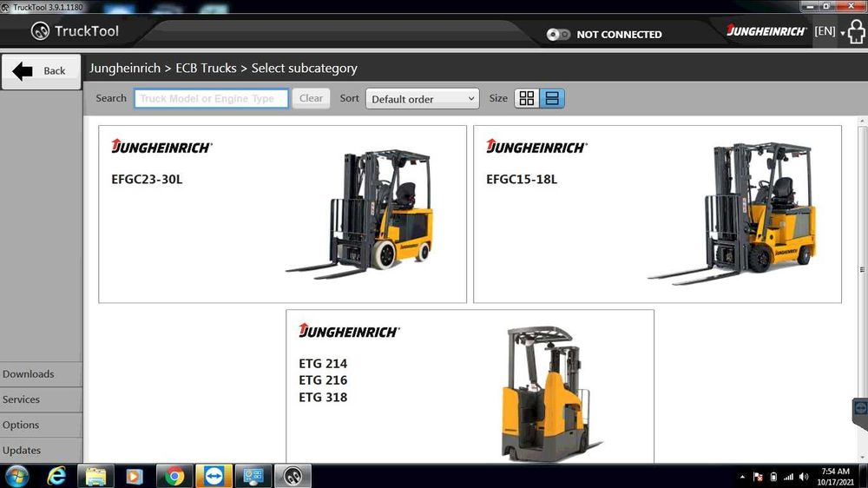The height and width of the screenshot is (488, 868).
Task: Click the ETG stand-up forklift image
Action: (551, 393)
